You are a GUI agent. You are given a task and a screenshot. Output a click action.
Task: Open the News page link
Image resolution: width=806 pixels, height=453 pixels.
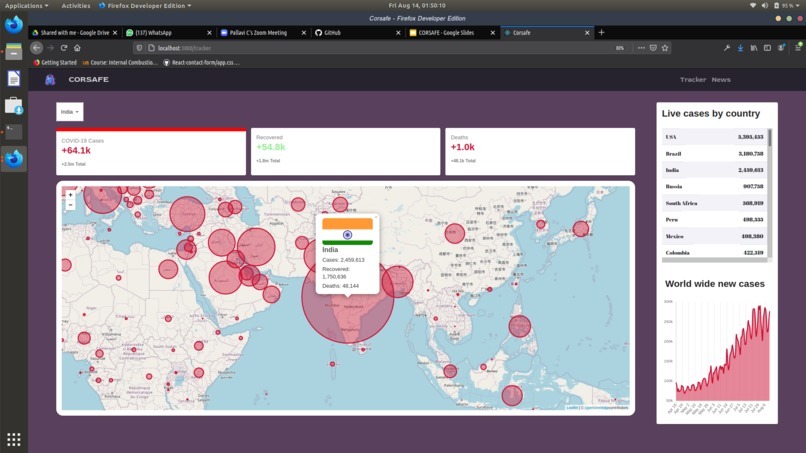tap(721, 80)
